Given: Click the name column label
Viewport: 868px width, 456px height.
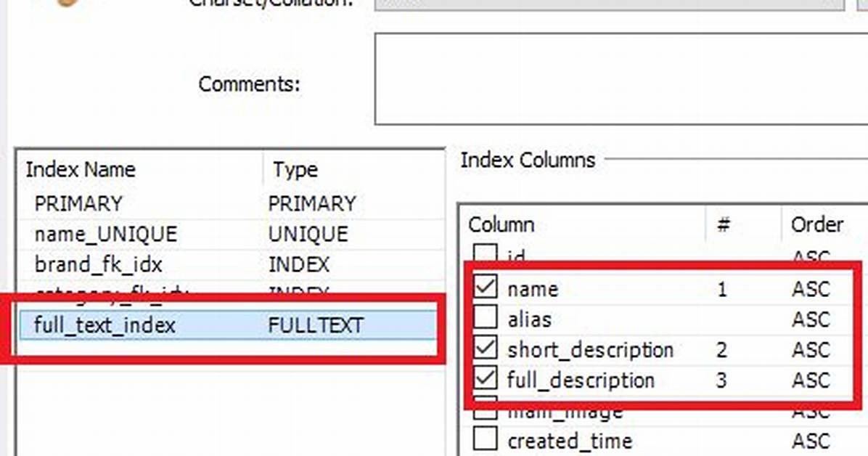Looking at the screenshot, I should point(533,289).
